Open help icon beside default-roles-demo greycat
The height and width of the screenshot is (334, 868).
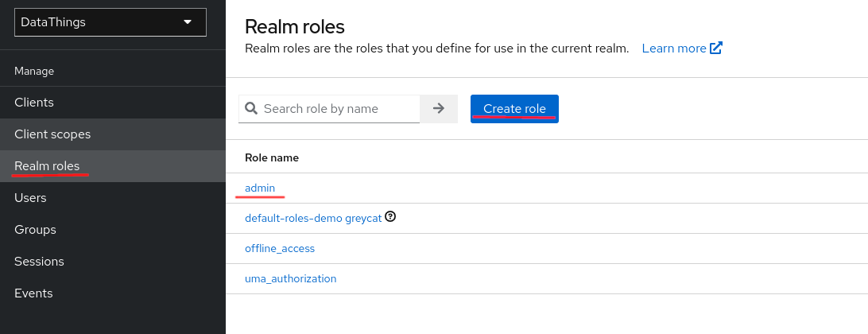(x=390, y=217)
